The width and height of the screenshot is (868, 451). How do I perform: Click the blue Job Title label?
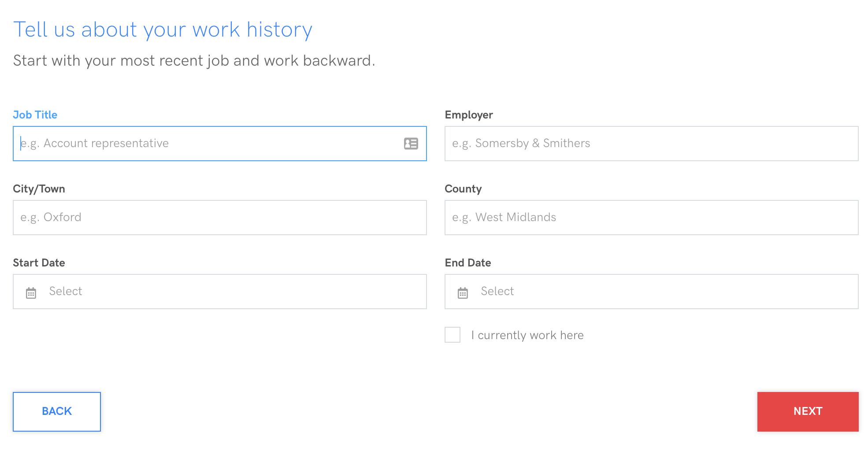35,115
